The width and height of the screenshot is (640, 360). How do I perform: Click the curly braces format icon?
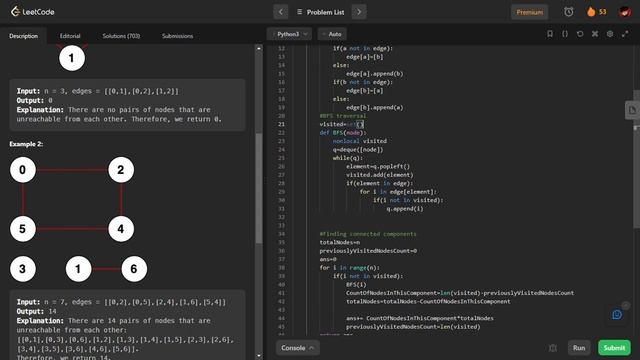pyautogui.click(x=565, y=34)
